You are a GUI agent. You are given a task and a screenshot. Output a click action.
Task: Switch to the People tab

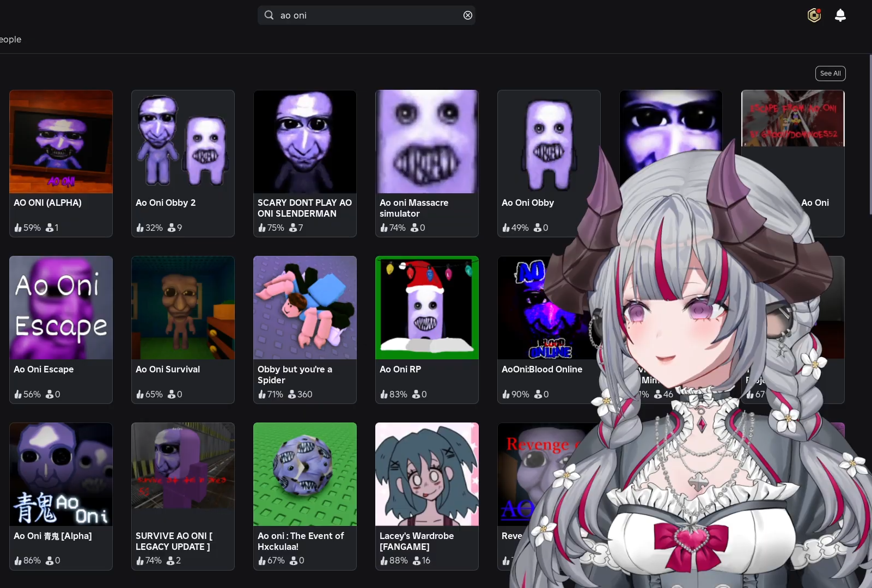[10, 39]
